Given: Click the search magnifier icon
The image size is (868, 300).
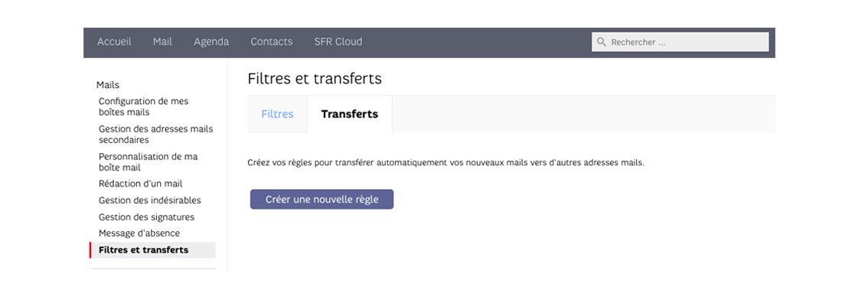Looking at the screenshot, I should point(601,42).
